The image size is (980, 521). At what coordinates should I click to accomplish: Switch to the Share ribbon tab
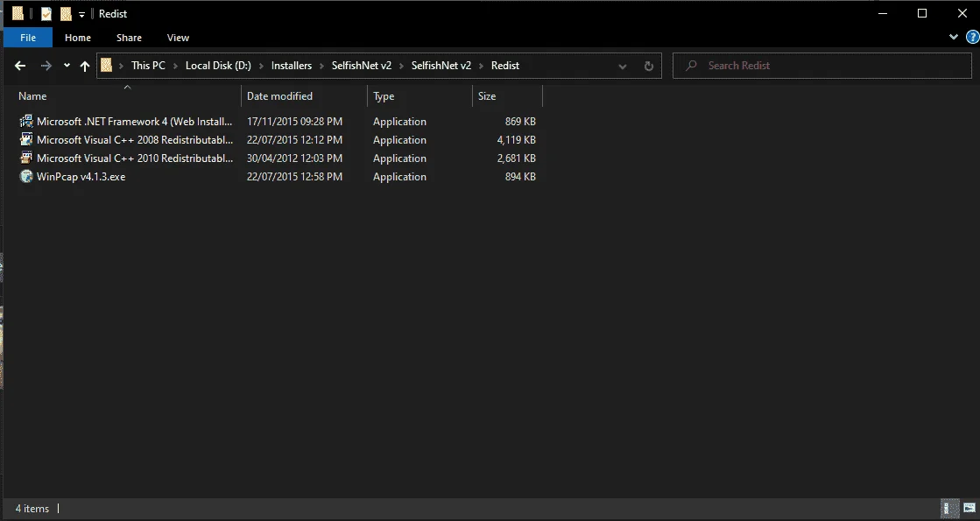click(x=129, y=38)
